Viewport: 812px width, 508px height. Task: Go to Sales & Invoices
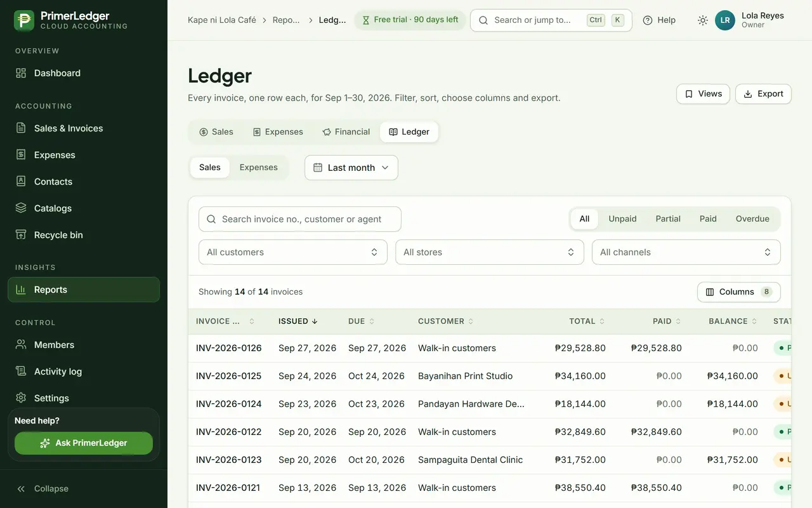[x=84, y=128]
